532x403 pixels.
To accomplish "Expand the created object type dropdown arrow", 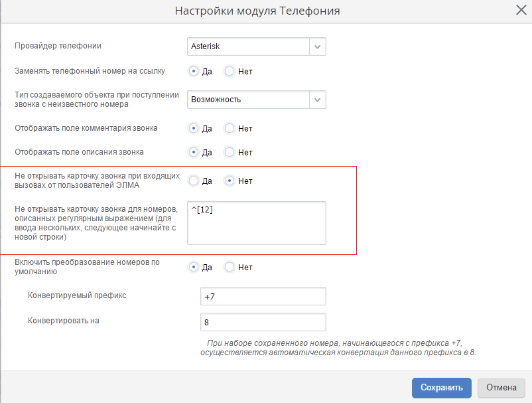I will [318, 100].
